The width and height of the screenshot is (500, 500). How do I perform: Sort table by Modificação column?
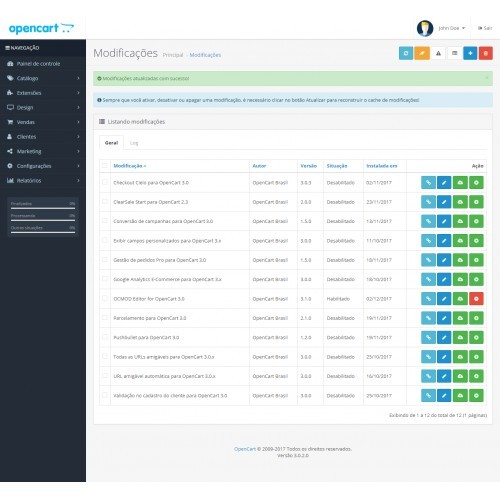[130, 166]
